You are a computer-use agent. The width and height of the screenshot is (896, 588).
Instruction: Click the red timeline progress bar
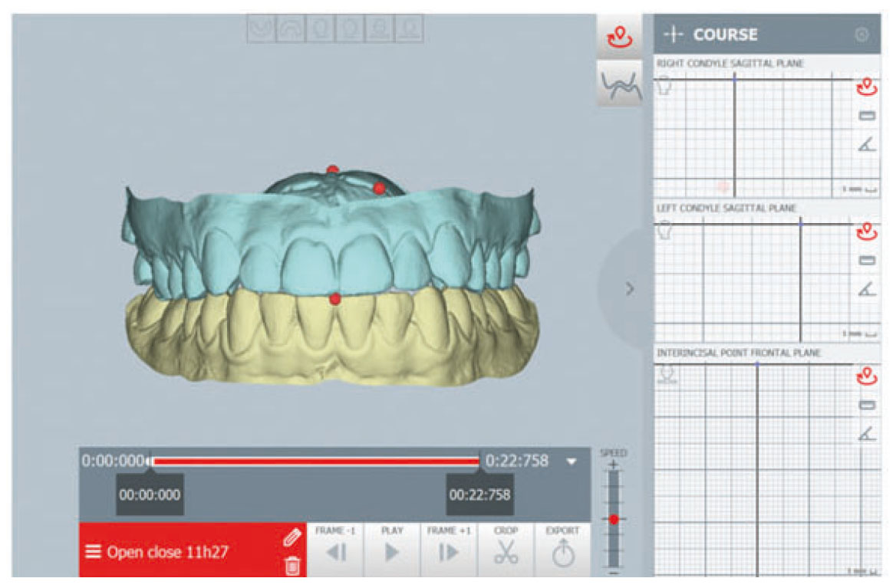315,462
